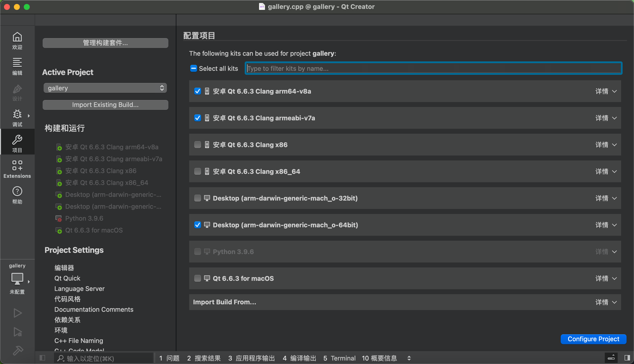Expand 详情 for Desktop 32bit kit
Image resolution: width=634 pixels, height=364 pixels.
tap(606, 198)
